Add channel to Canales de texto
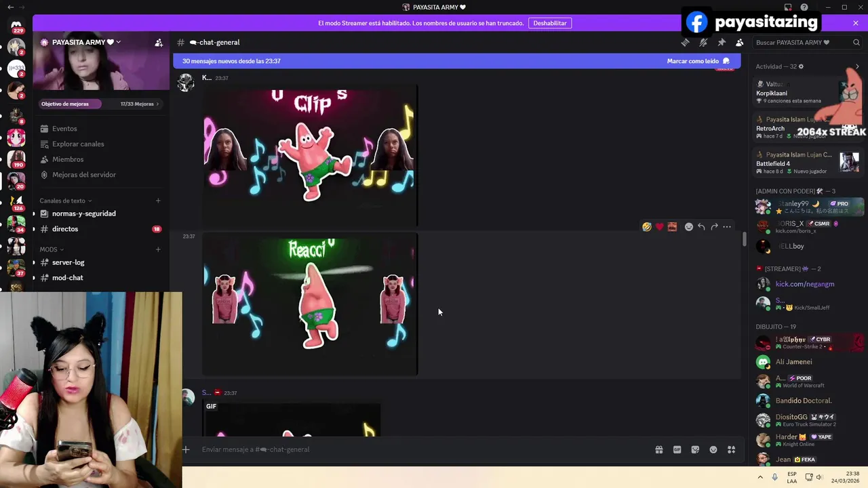The width and height of the screenshot is (868, 488). point(158,201)
